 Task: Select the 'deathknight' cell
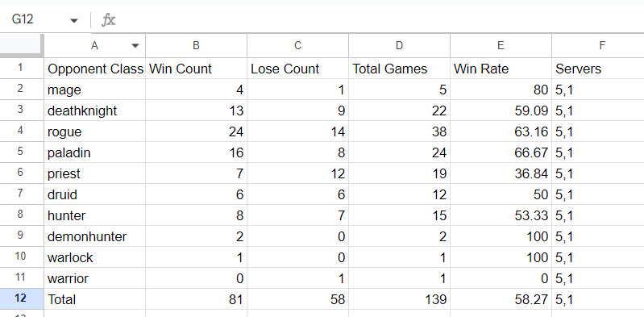tap(95, 111)
